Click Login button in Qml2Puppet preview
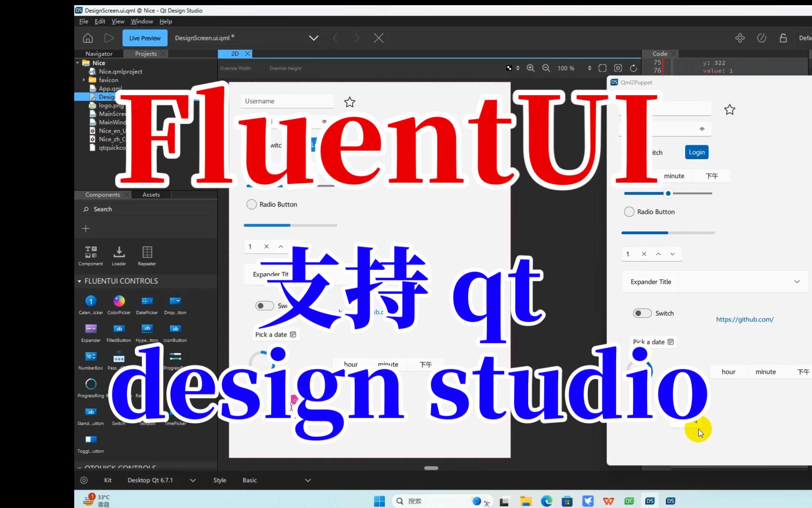The image size is (812, 508). (696, 152)
